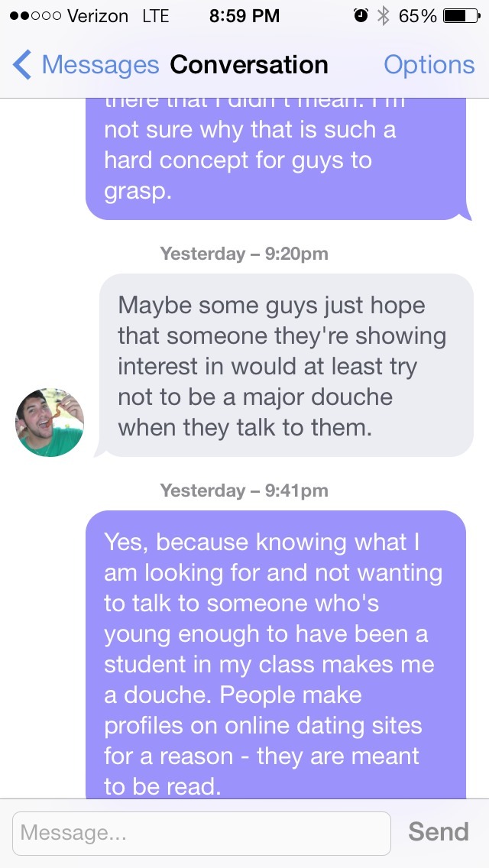Tap the Bluetooth status icon
489x868 pixels.
[384, 15]
